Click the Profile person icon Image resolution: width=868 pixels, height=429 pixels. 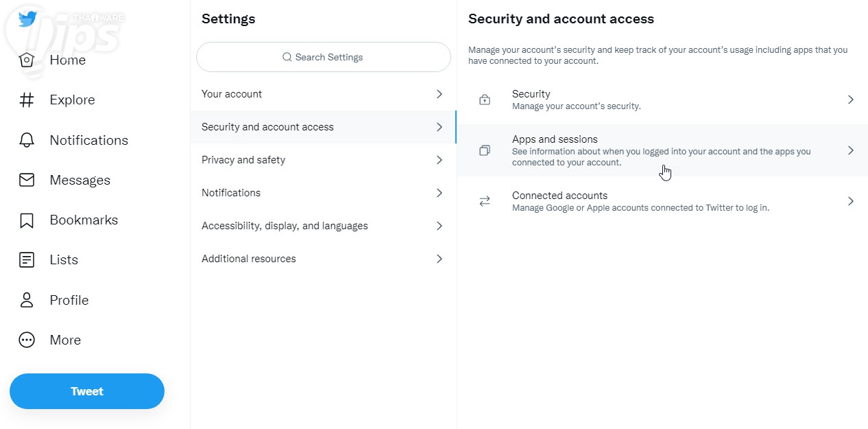coord(27,300)
